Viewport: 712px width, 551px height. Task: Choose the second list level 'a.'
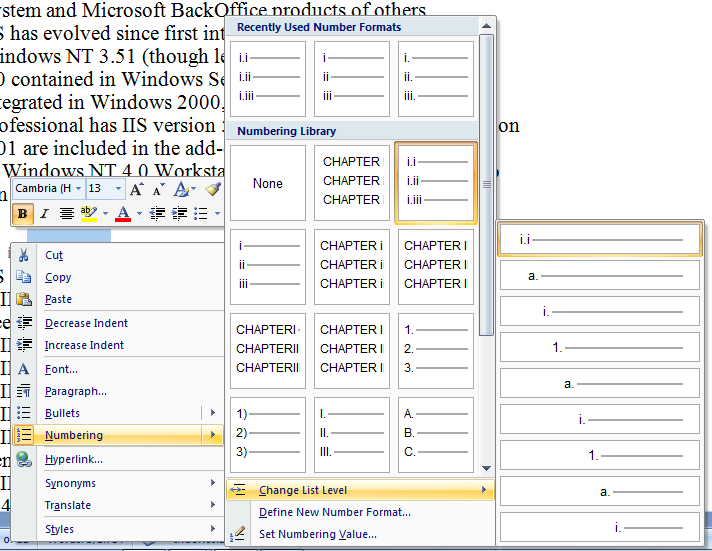tap(599, 276)
